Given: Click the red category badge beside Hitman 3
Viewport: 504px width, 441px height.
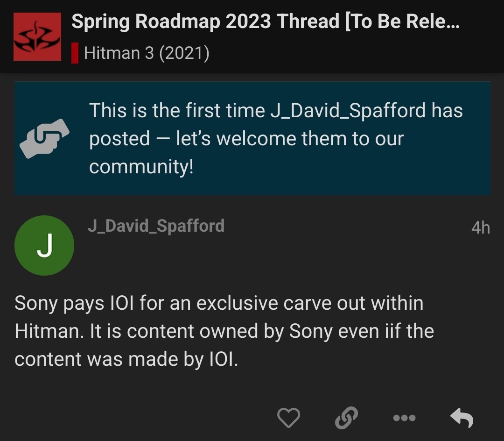Looking at the screenshot, I should (x=75, y=53).
